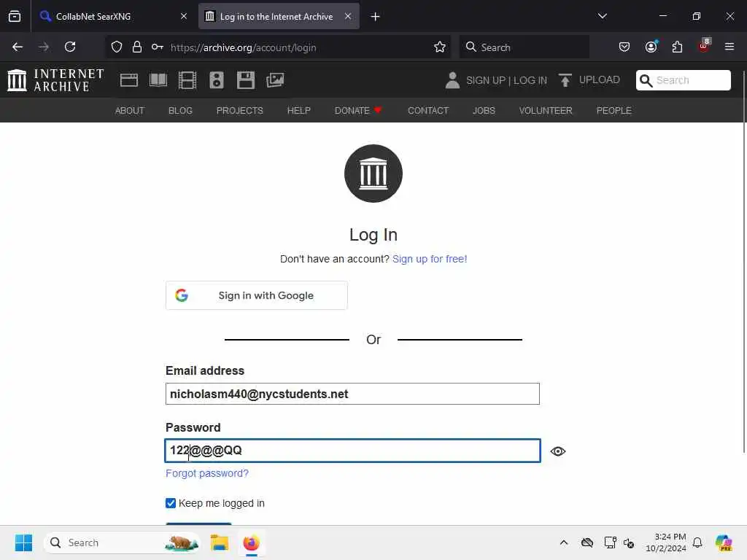Open the CONTACT menu item

[x=428, y=111]
